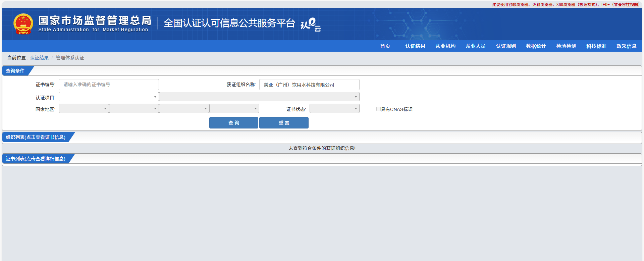Open the first 国家地区 dropdown
This screenshot has width=644, height=261.
[x=84, y=108]
